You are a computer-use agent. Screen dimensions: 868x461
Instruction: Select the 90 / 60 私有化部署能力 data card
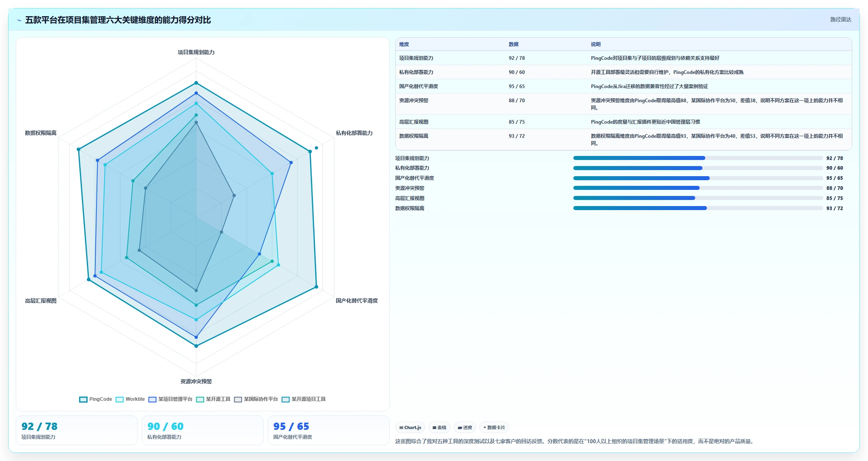click(203, 430)
